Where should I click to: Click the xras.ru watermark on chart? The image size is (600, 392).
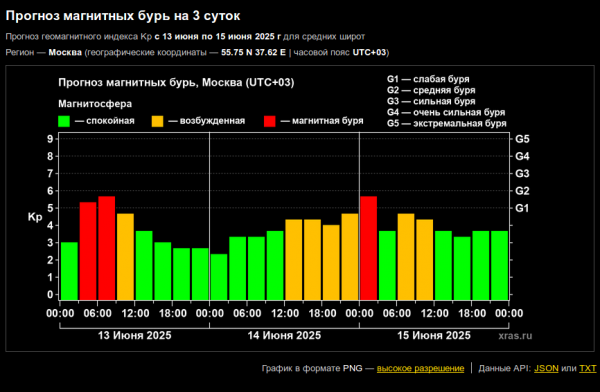pyautogui.click(x=515, y=336)
